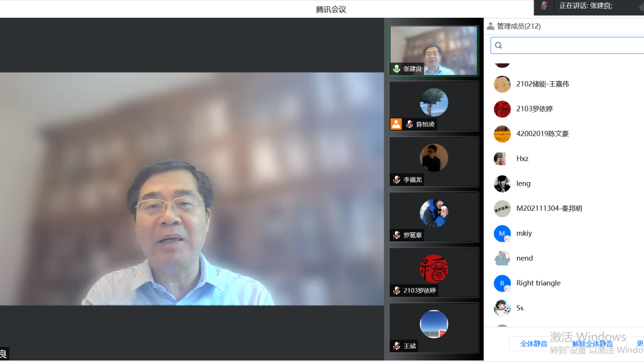Image resolution: width=644 pixels, height=362 pixels.
Task: Click Ss's avatar in the member list
Action: point(502,307)
